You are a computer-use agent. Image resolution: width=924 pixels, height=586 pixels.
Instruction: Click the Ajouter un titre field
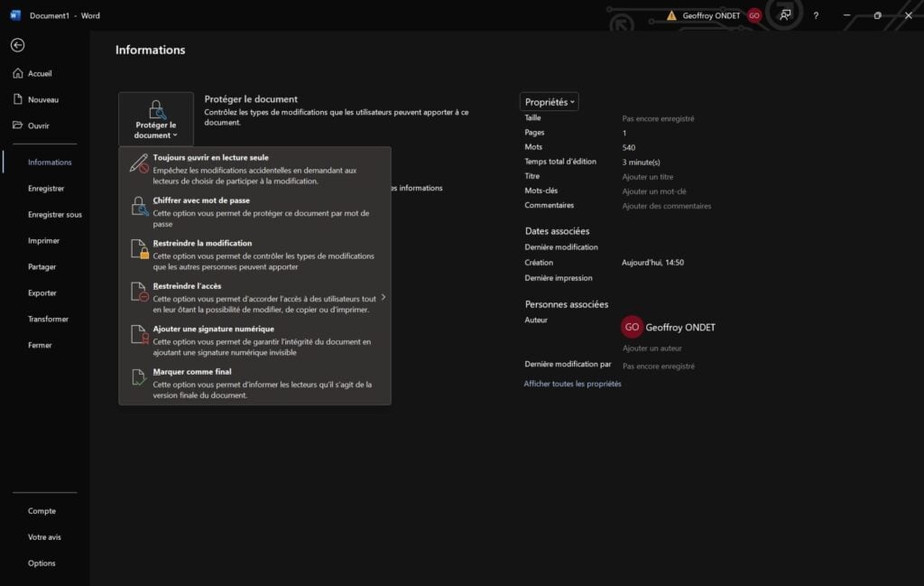tap(648, 177)
